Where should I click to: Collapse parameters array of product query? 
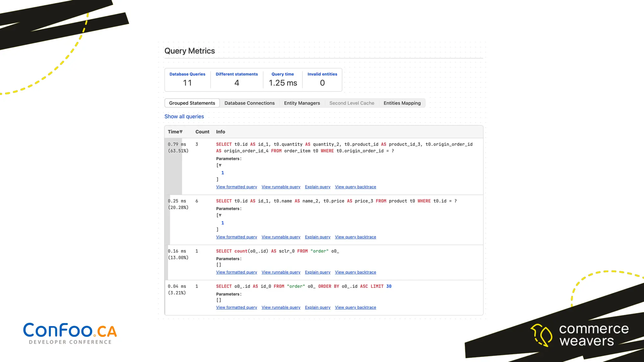220,215
